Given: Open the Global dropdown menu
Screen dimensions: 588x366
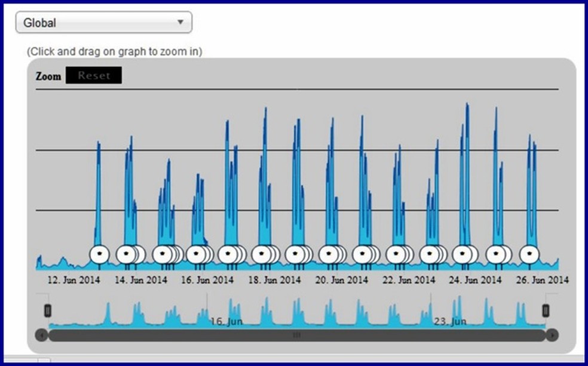Looking at the screenshot, I should point(104,23).
